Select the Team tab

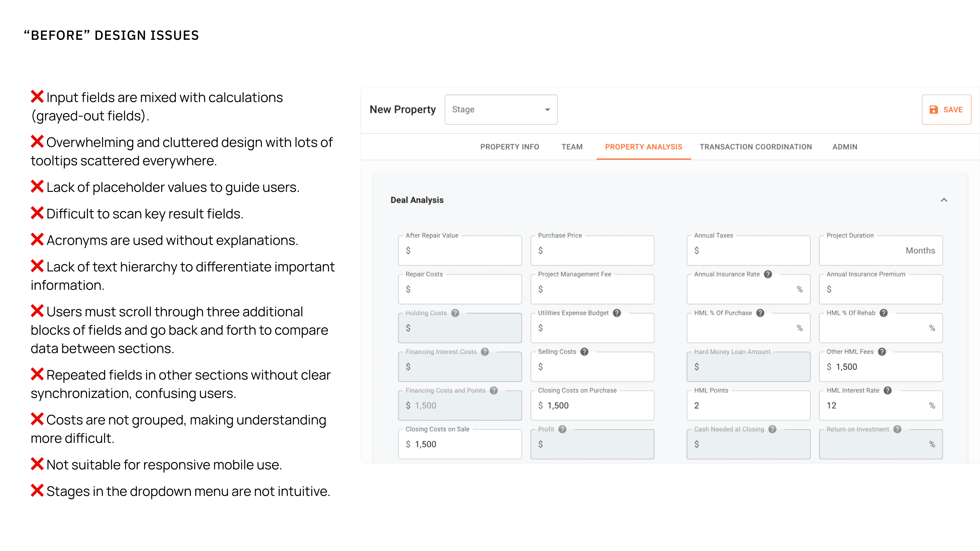pos(572,147)
